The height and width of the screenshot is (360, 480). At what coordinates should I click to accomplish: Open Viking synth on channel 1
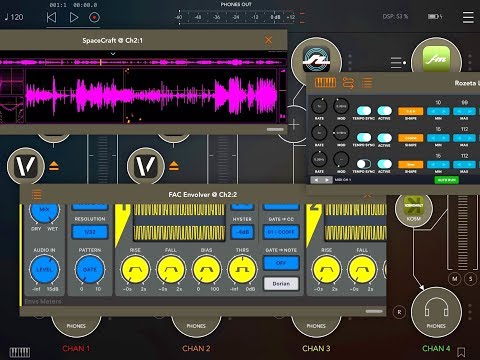pos(26,166)
